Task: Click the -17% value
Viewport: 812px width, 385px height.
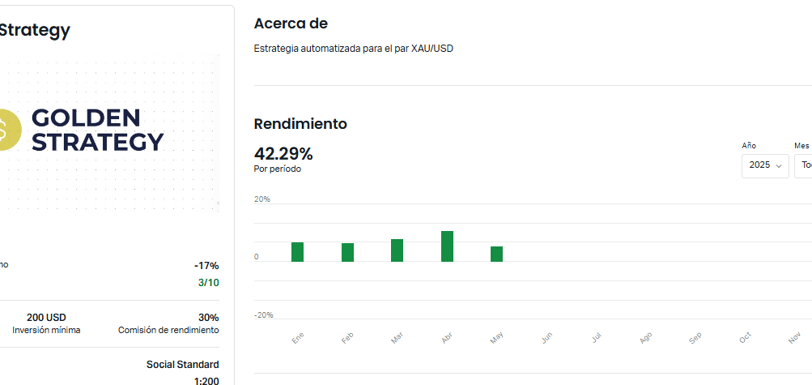Action: click(207, 266)
